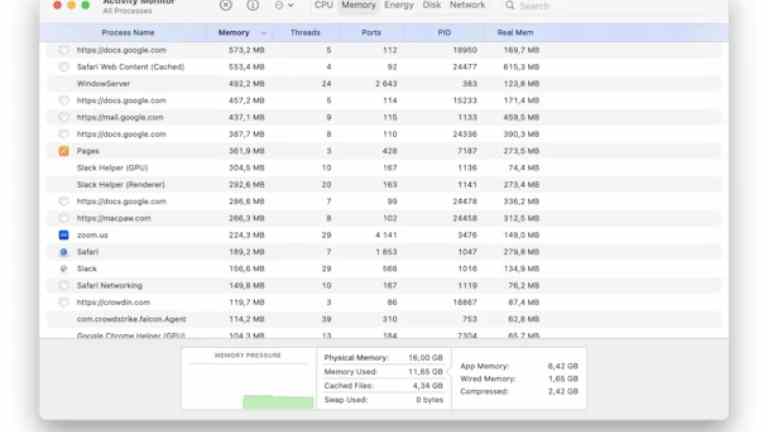
Task: Open the more actions dropdown in toolbar
Action: (284, 5)
